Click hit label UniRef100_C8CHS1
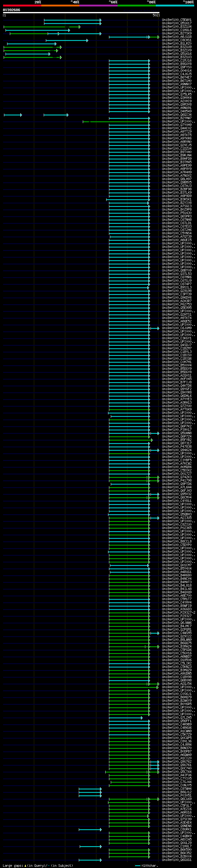This screenshot has width=197, height=868. tap(176, 40)
